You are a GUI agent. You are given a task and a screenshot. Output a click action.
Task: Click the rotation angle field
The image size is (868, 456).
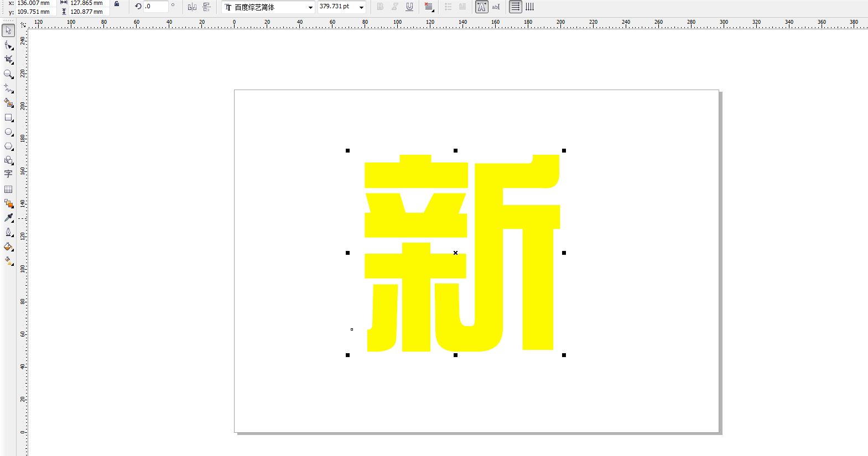point(155,7)
